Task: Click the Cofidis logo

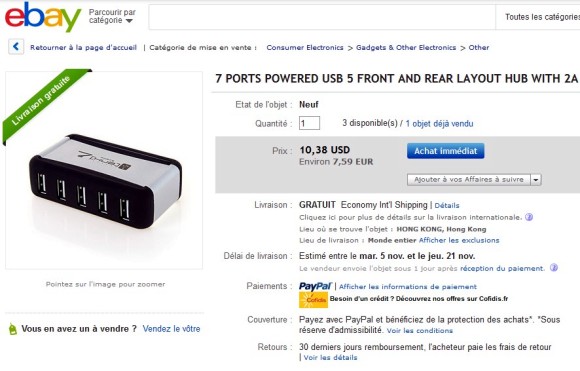Action: click(313, 300)
